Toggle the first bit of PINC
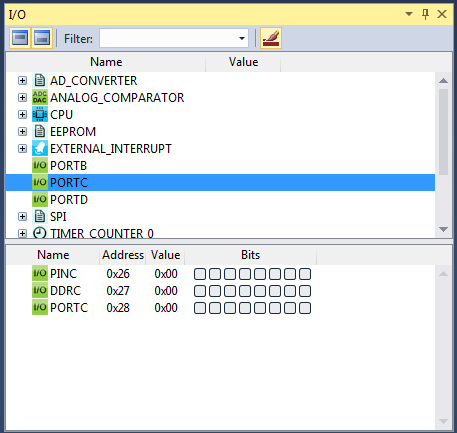This screenshot has height=433, width=457. [x=200, y=274]
